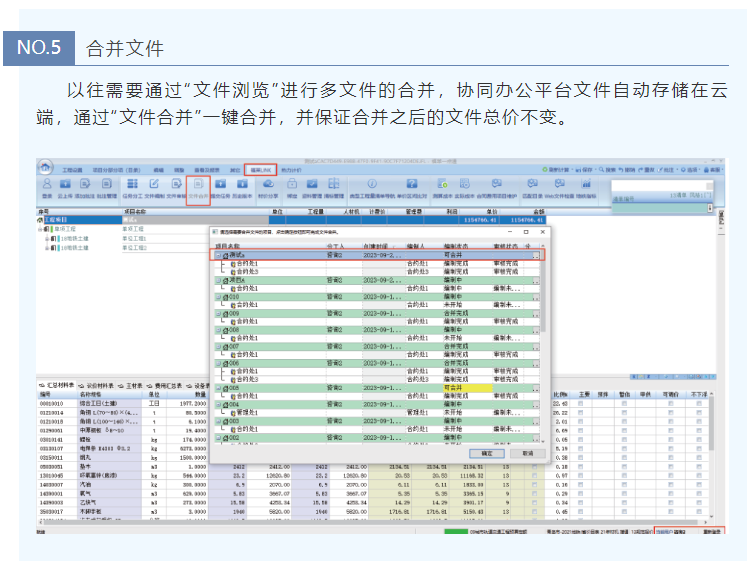Collapse the 单项工程 tree node
Image resolution: width=754 pixels, height=569 pixels.
40,229
